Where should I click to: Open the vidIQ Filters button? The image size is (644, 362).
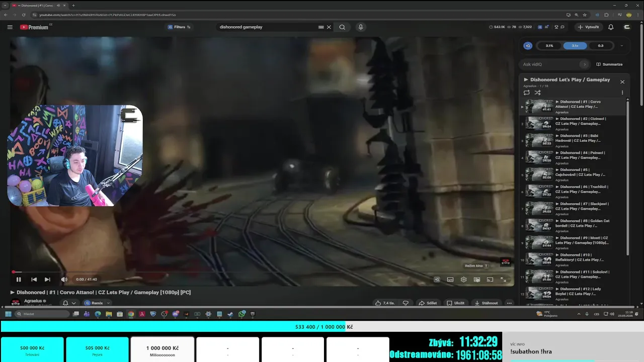180,27
